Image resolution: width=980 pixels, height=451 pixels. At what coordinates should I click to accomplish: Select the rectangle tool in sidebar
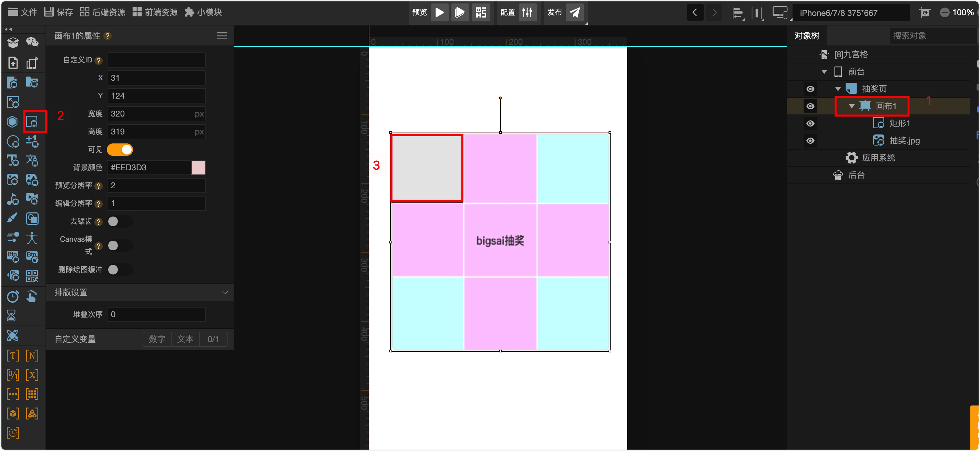click(x=32, y=122)
